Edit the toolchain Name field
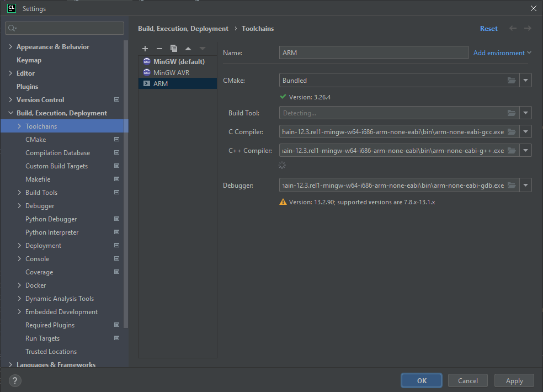Screen dimensions: 543x392 pyautogui.click(x=374, y=52)
